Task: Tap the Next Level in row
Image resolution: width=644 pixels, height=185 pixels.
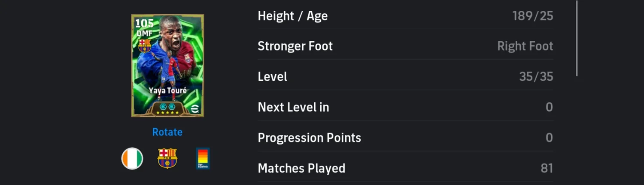Action: coord(405,107)
